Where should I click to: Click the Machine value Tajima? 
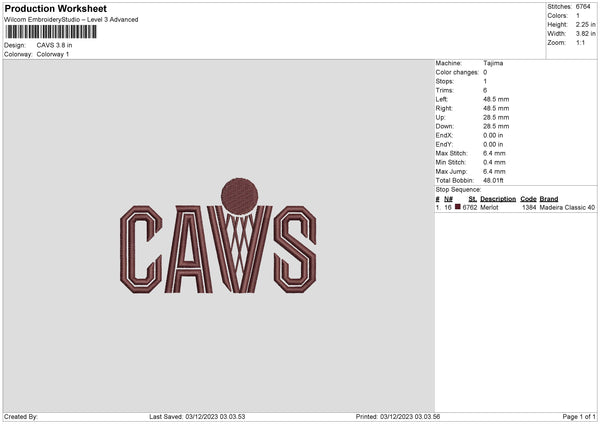(x=493, y=63)
